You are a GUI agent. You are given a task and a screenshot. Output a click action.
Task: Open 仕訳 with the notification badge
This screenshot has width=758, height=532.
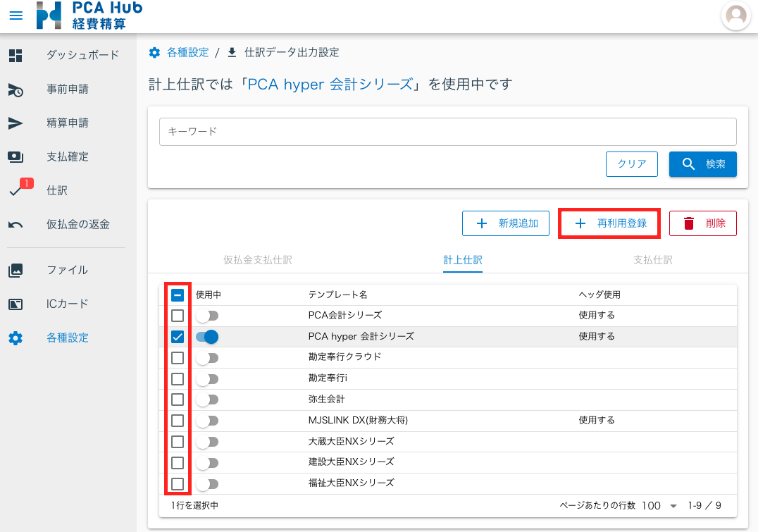point(17,191)
